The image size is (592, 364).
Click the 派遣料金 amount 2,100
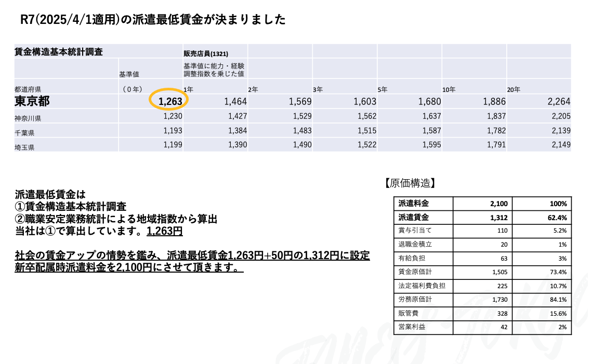(x=499, y=204)
